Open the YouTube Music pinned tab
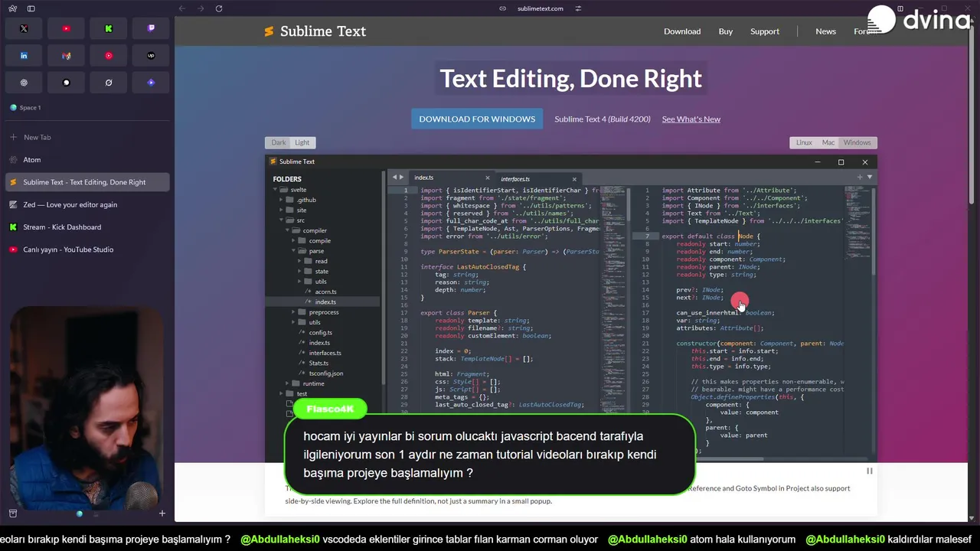The image size is (980, 551). tap(109, 56)
